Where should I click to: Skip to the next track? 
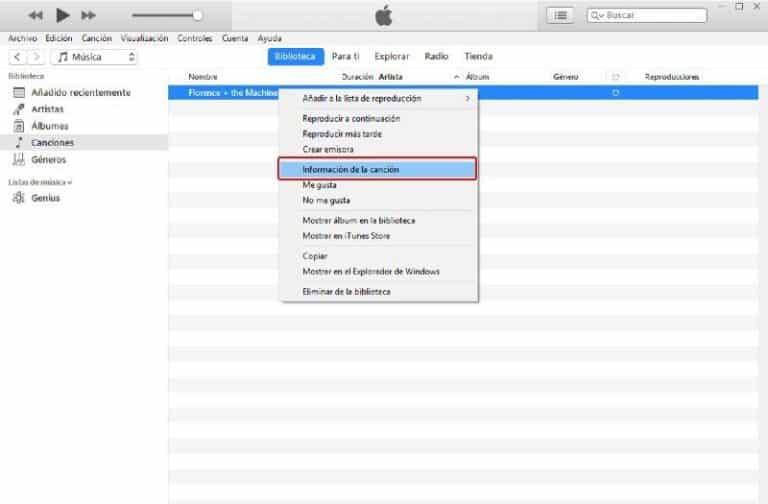(x=88, y=15)
